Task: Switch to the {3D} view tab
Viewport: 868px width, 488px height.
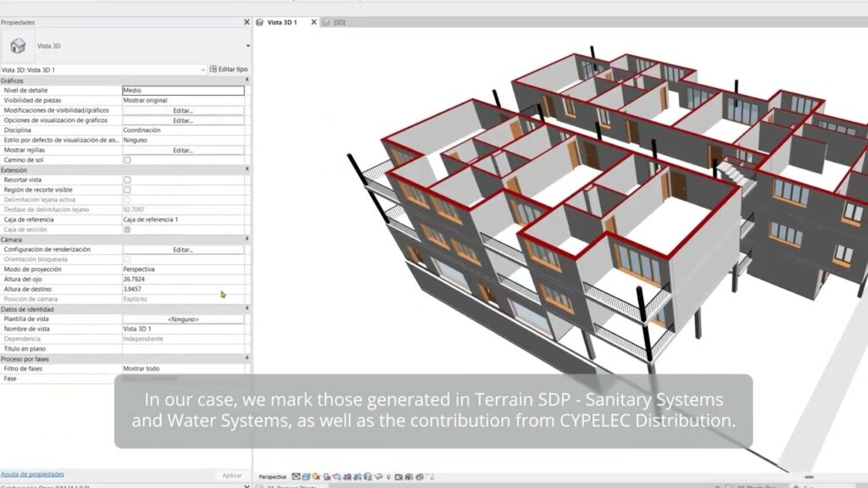Action: pos(340,22)
